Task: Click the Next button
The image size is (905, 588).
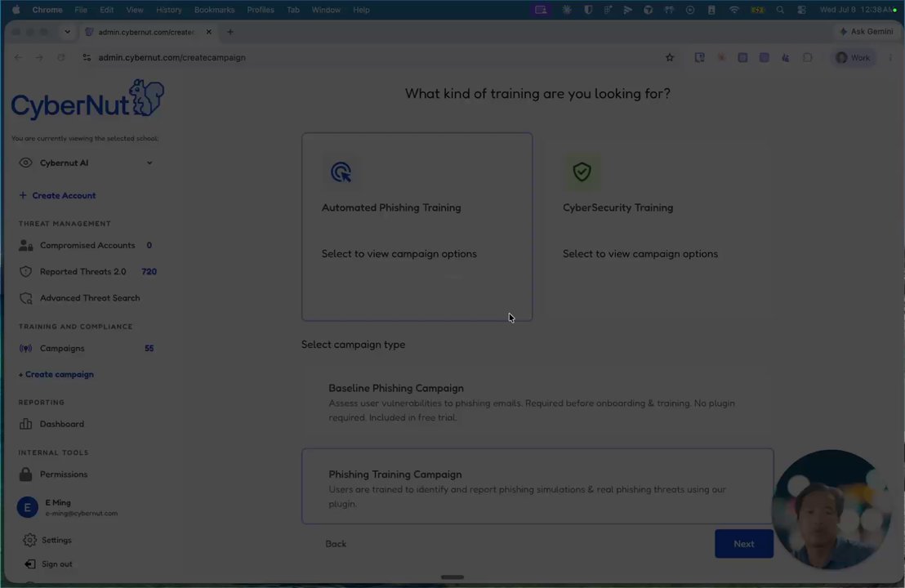Action: (x=743, y=544)
